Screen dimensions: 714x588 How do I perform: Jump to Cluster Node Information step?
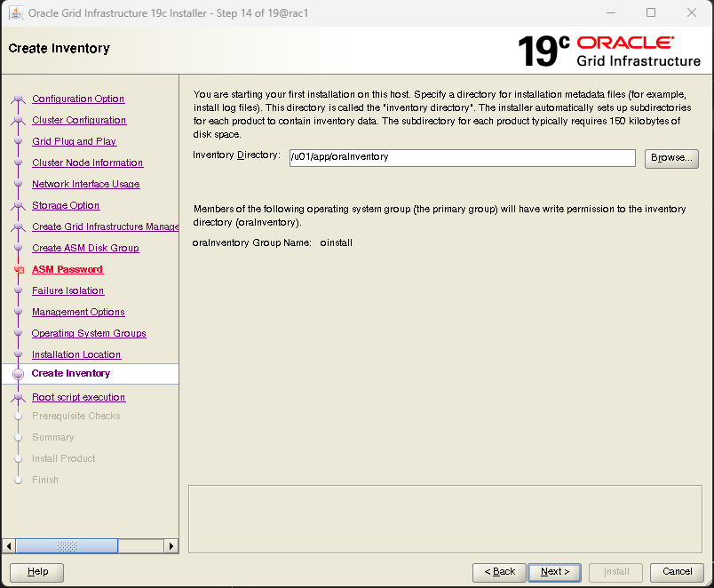pos(87,163)
